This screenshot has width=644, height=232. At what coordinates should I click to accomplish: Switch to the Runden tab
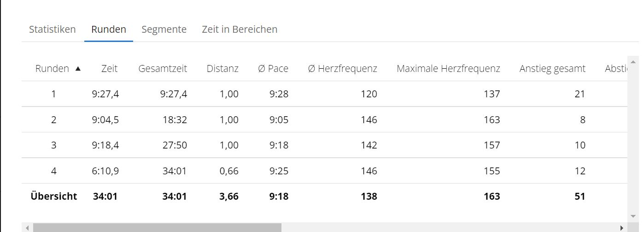click(x=109, y=30)
